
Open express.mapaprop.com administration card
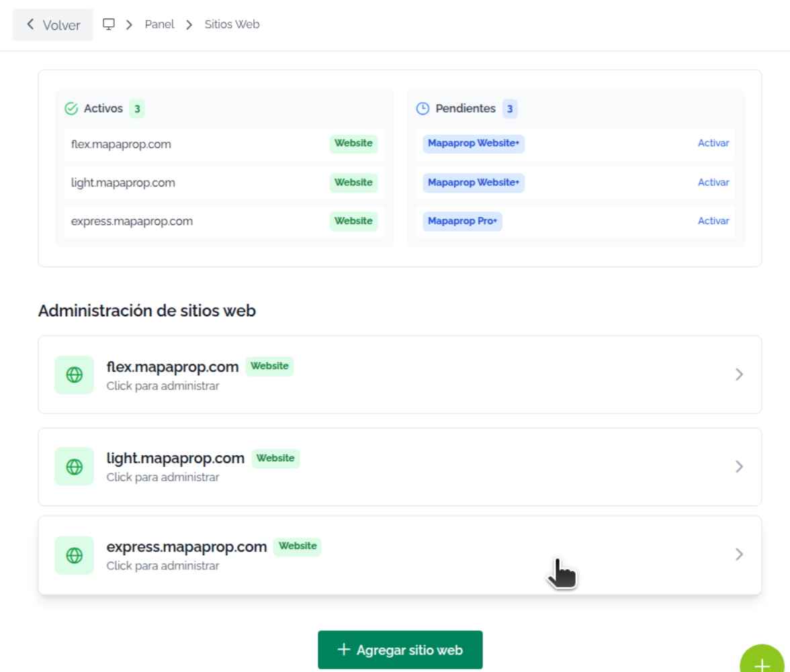pyautogui.click(x=400, y=555)
